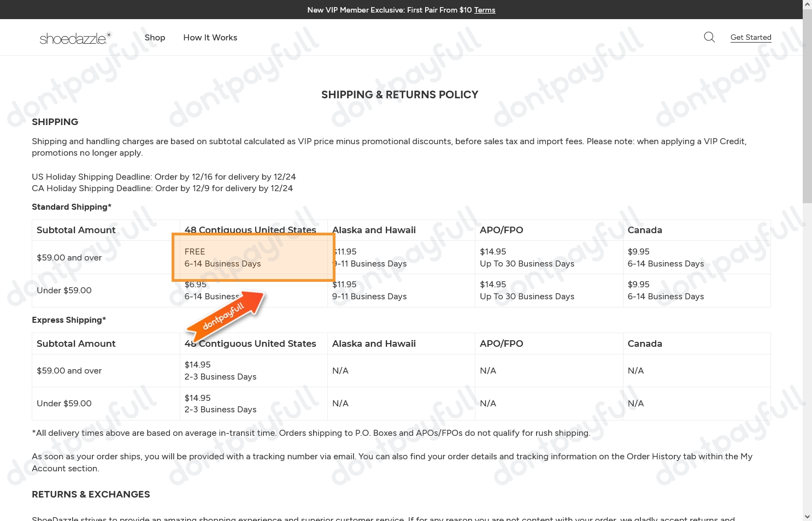Image resolution: width=812 pixels, height=521 pixels.
Task: Click the RETURNS & EXCHANGES heading
Action: (91, 494)
